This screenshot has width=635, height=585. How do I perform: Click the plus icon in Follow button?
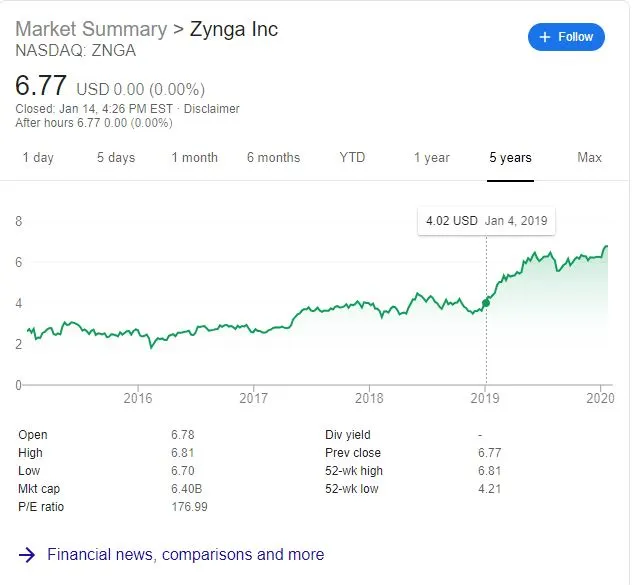click(x=545, y=37)
